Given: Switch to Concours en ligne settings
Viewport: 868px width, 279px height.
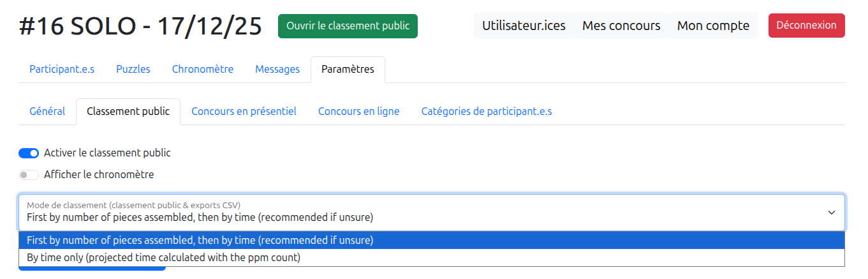Looking at the screenshot, I should (x=358, y=112).
